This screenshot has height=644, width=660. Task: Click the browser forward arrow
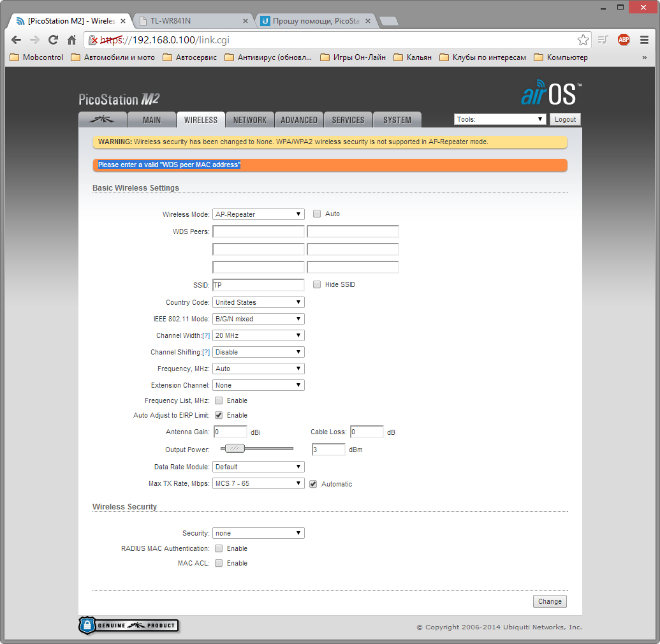pyautogui.click(x=34, y=40)
